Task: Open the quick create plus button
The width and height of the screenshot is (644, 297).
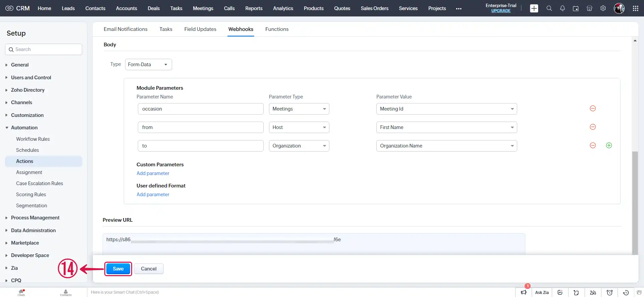Action: pos(534,8)
